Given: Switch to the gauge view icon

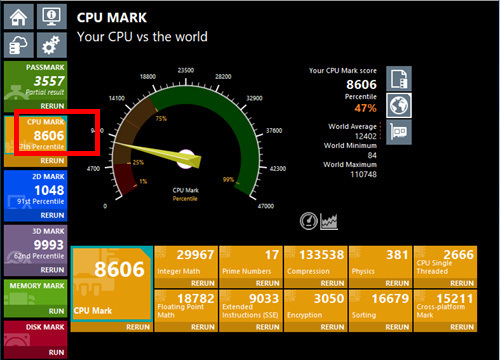Looking at the screenshot, I should [308, 221].
